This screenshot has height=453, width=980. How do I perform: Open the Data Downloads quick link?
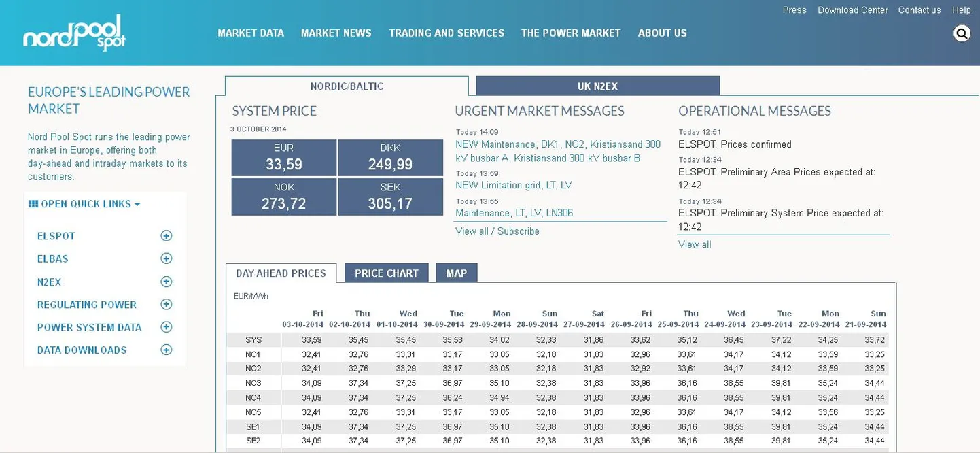click(82, 350)
